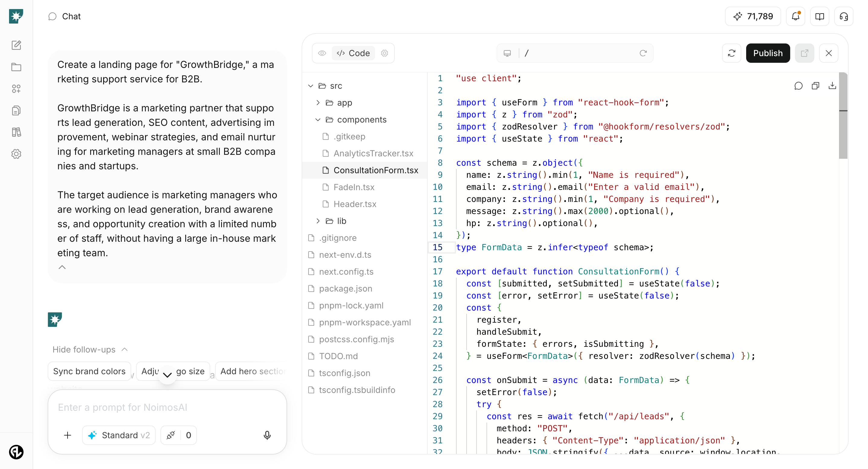Click the user avatar at sidebar bottom
This screenshot has width=868, height=469.
[16, 452]
